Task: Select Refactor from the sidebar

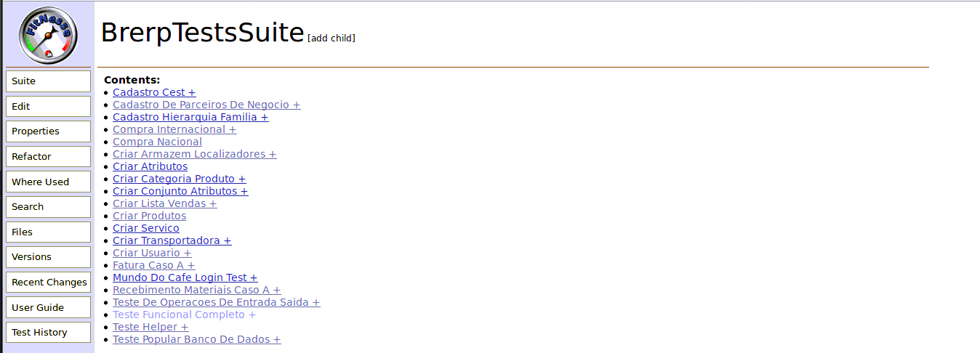Action: pyautogui.click(x=48, y=156)
